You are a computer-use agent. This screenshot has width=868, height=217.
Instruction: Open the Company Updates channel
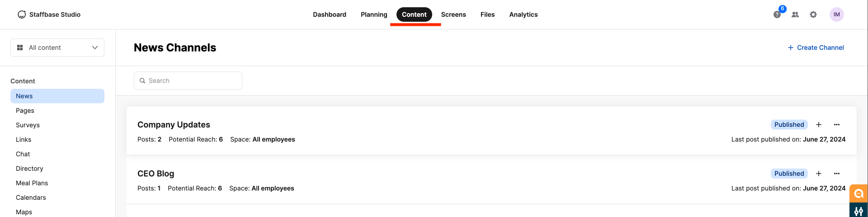174,125
